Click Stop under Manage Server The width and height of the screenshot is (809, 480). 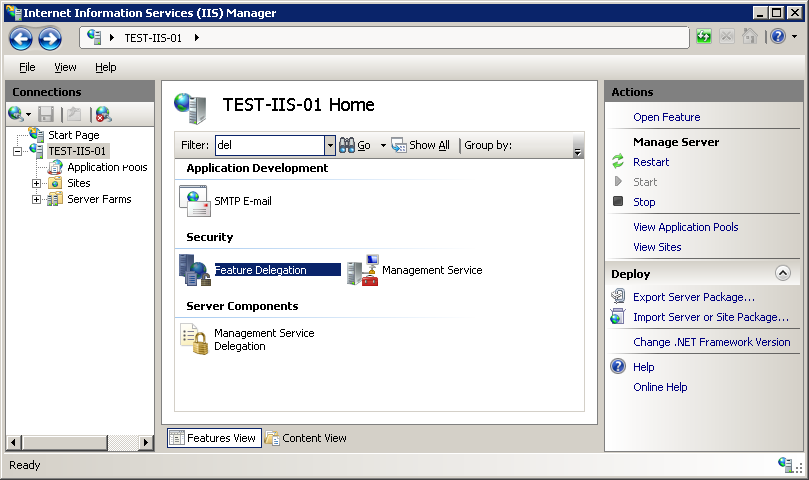coord(644,202)
